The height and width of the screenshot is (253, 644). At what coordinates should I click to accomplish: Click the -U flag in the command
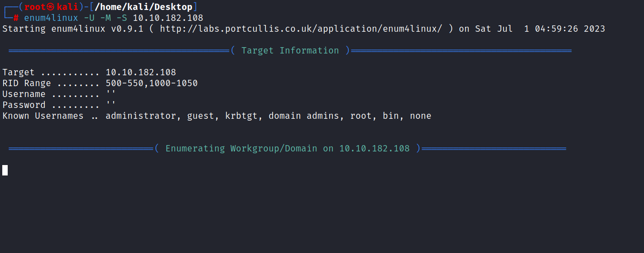pyautogui.click(x=89, y=18)
